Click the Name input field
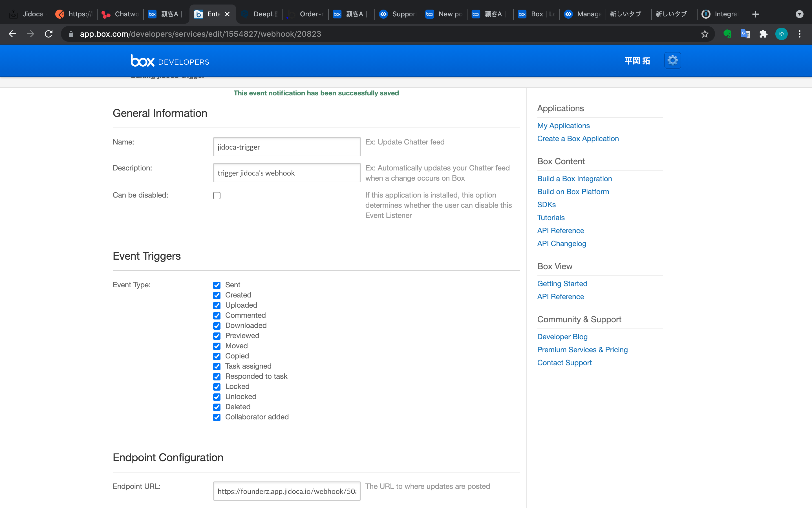Viewport: 812px width, 508px height. click(x=287, y=147)
